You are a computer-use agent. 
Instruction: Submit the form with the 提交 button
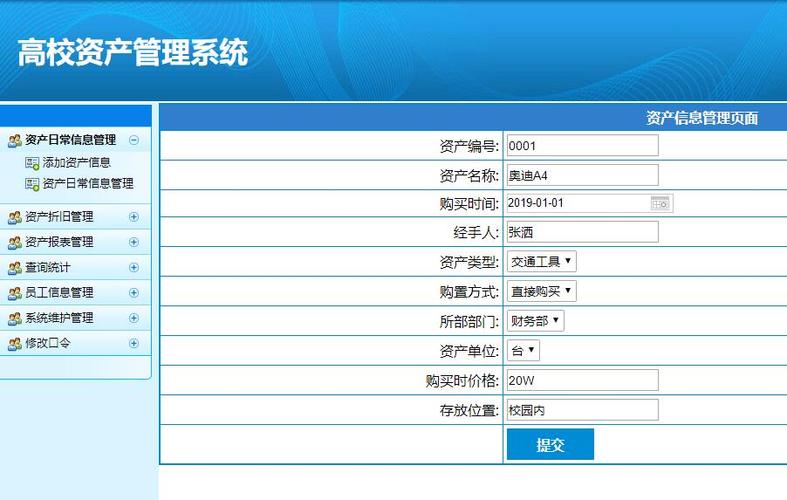(x=550, y=444)
